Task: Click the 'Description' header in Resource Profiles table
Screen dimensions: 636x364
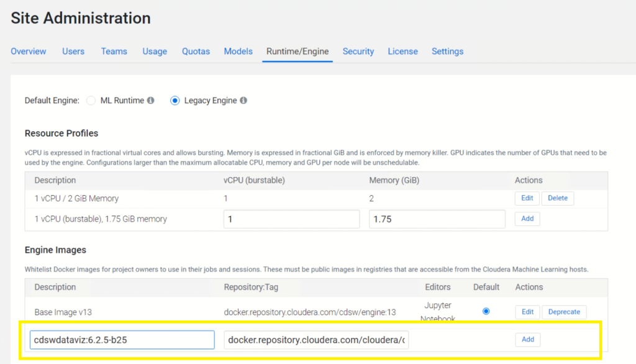Action: click(55, 180)
